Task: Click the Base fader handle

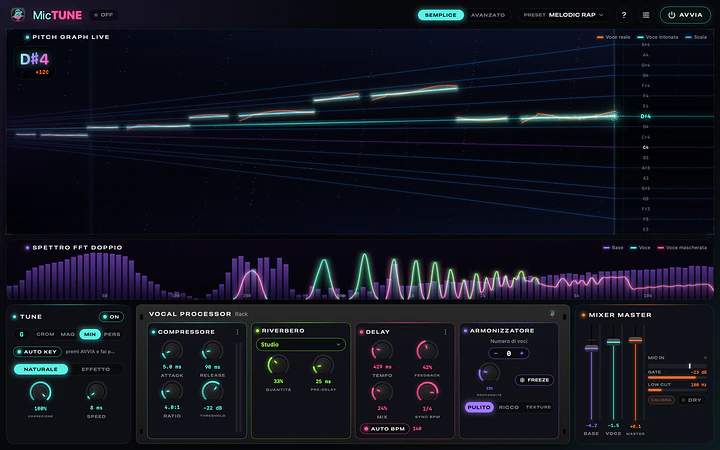Action: (x=591, y=348)
